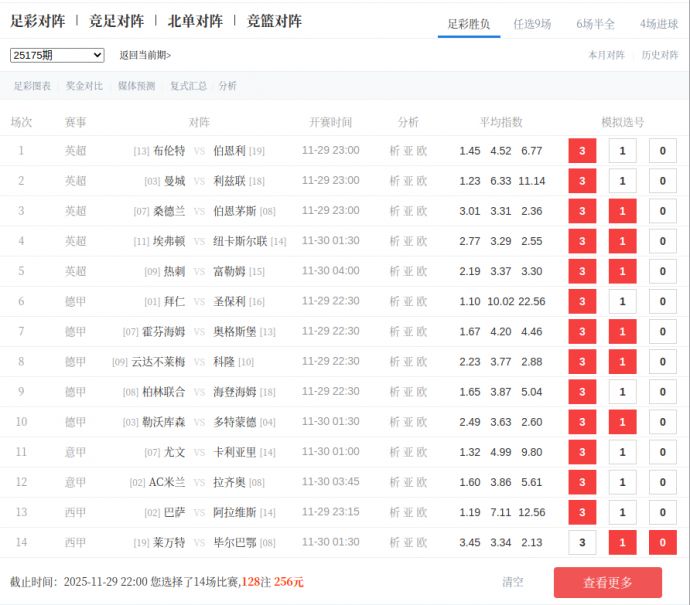The width and height of the screenshot is (690, 605).
Task: Switch to the 任选9场 tab
Action: [x=532, y=24]
